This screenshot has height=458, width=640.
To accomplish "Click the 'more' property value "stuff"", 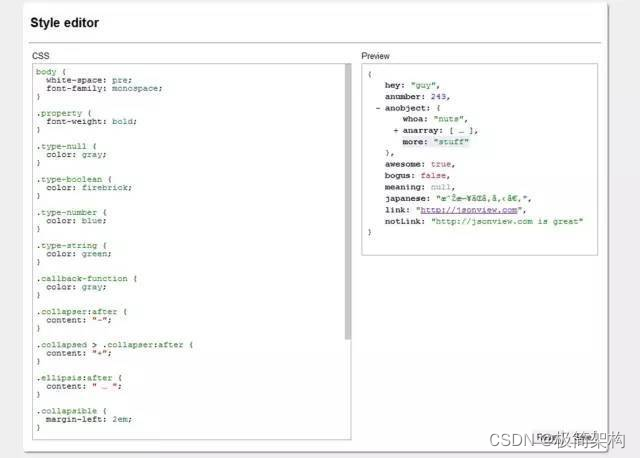I will pos(451,142).
